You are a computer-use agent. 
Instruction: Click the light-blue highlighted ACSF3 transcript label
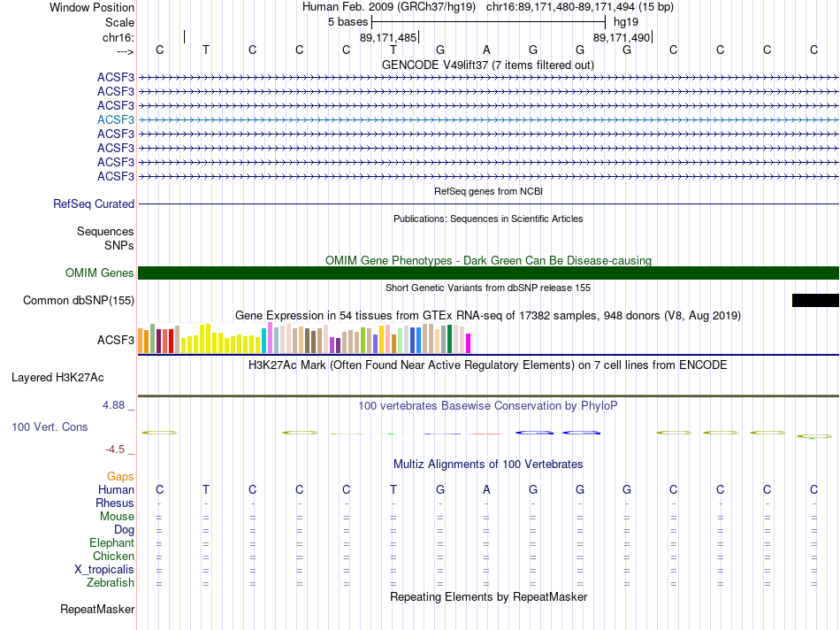pyautogui.click(x=116, y=119)
